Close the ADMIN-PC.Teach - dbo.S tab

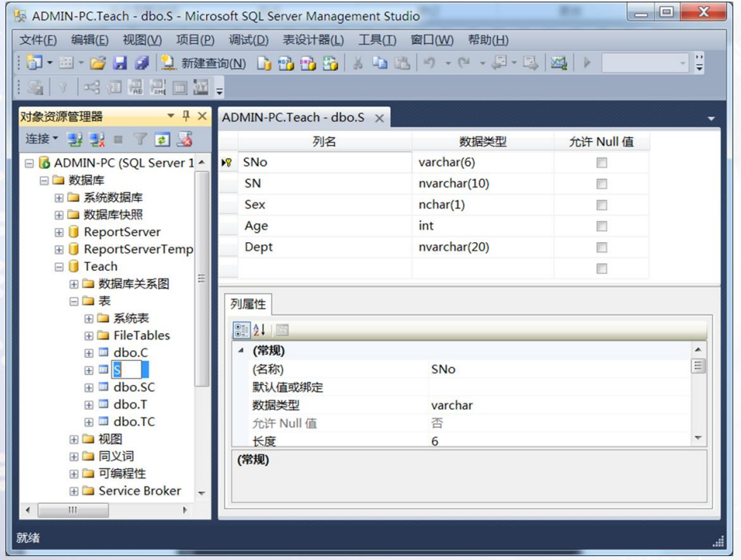[379, 118]
